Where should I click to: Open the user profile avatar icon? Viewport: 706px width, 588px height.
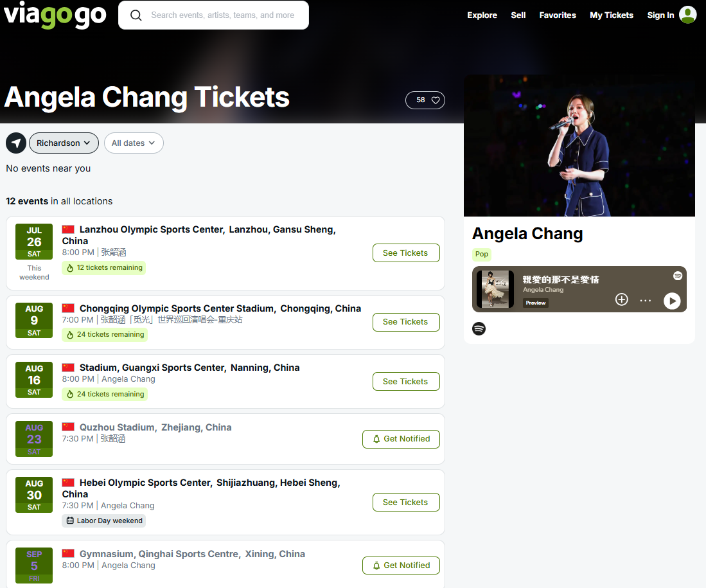(x=688, y=15)
